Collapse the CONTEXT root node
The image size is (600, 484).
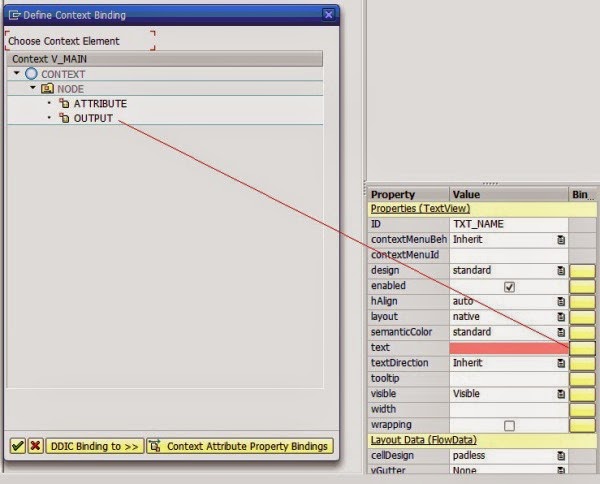[x=18, y=75]
